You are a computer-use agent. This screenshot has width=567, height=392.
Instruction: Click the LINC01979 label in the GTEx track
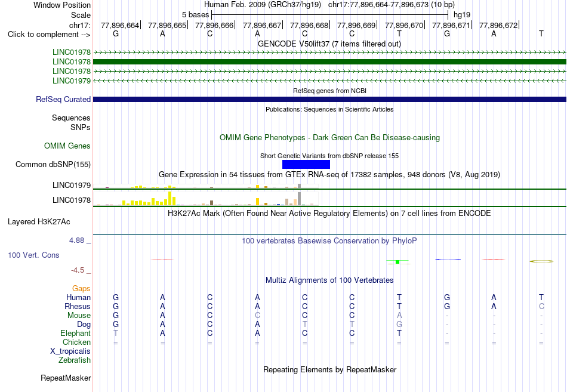(72, 185)
